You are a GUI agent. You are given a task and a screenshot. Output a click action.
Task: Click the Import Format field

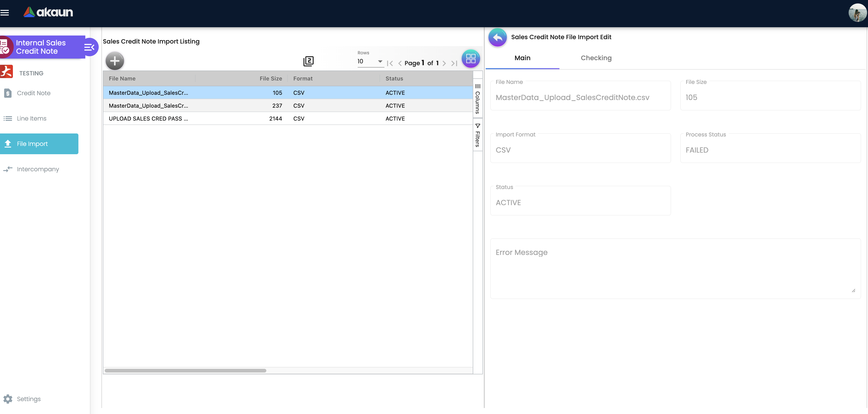580,148
